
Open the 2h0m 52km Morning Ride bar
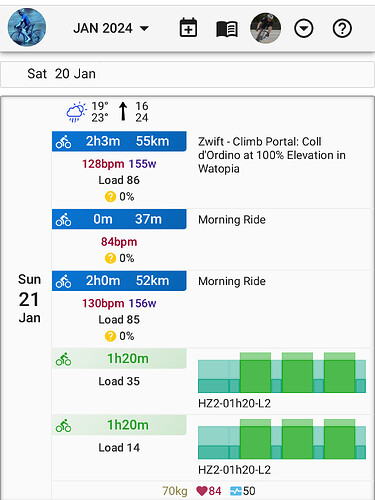point(119,281)
